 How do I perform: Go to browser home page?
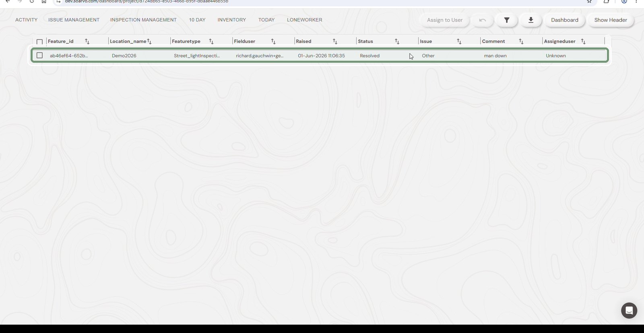pyautogui.click(x=44, y=2)
